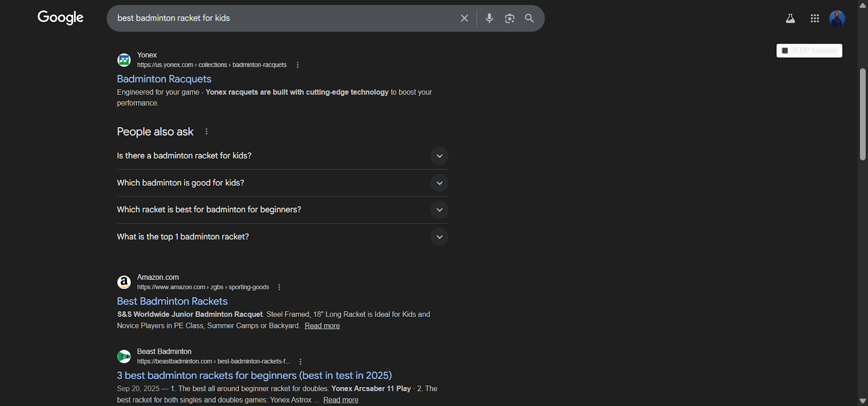This screenshot has width=868, height=406.
Task: Click Read more under Beast Badminton result
Action: (x=341, y=400)
